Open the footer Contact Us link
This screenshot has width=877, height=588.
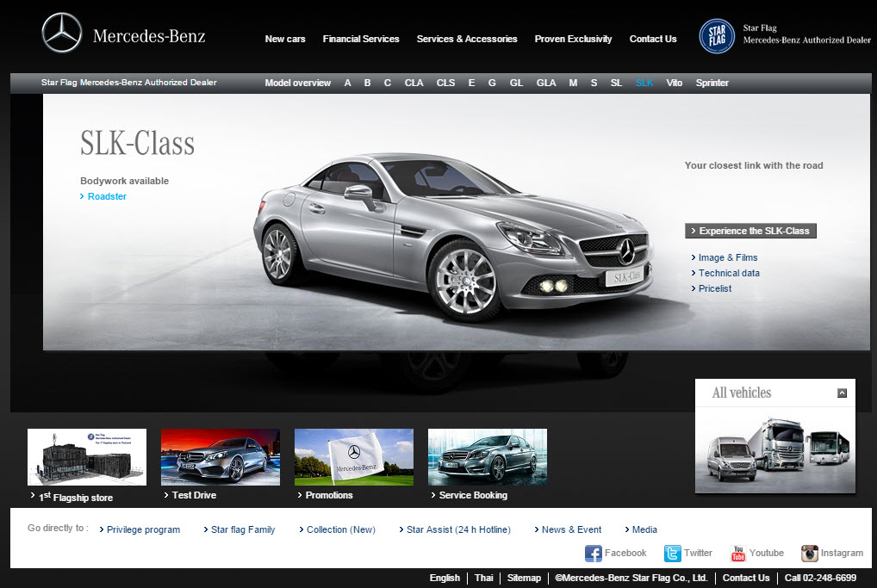[745, 578]
